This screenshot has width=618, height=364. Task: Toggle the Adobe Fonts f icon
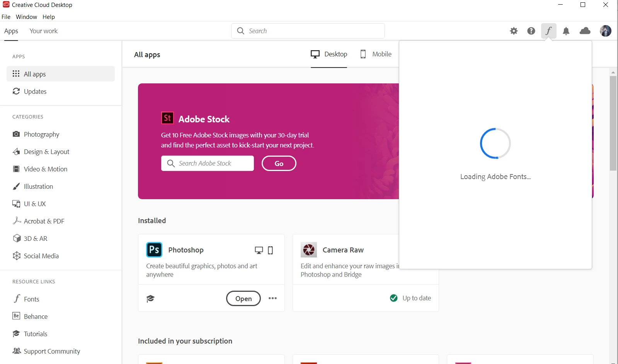click(548, 31)
